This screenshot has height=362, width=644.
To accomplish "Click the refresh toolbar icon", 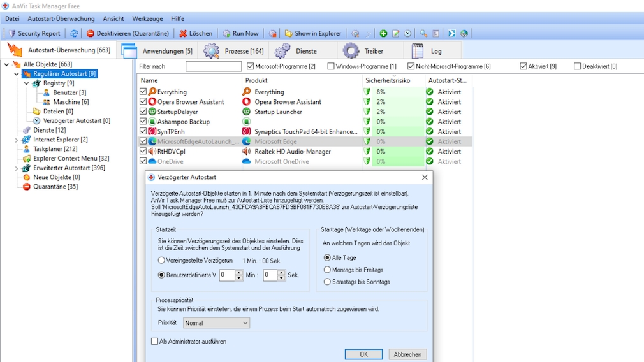I will 74,33.
